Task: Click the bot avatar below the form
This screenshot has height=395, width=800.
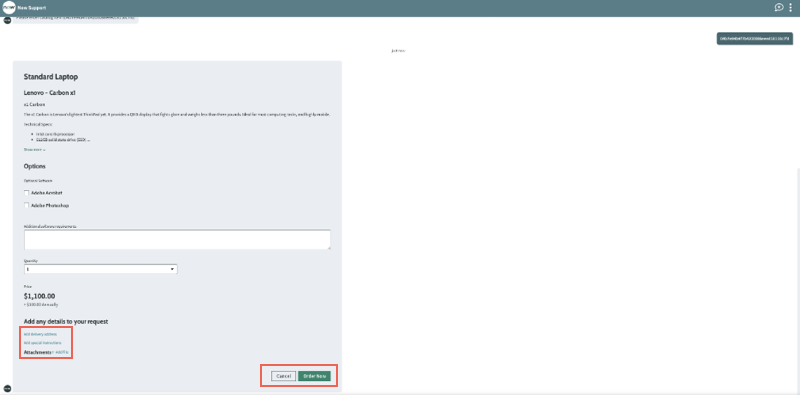Action: coord(7,389)
